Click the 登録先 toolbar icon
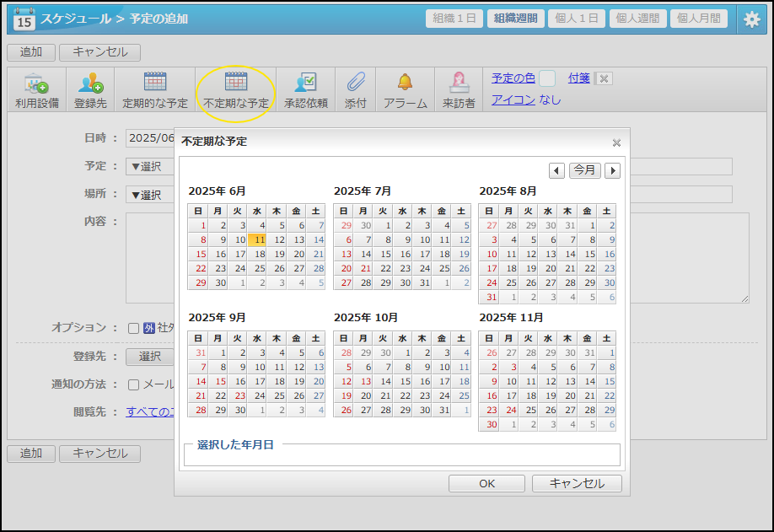The height and width of the screenshot is (532, 774). (x=90, y=90)
